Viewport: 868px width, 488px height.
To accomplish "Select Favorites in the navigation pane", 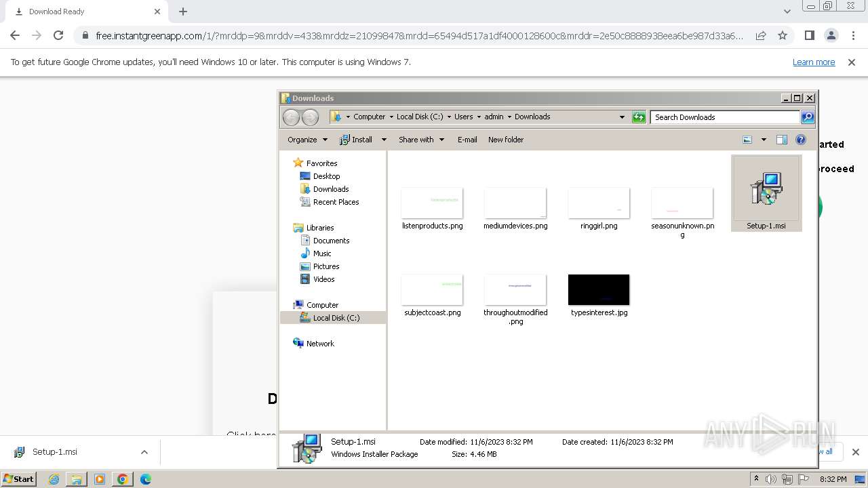I will [321, 163].
